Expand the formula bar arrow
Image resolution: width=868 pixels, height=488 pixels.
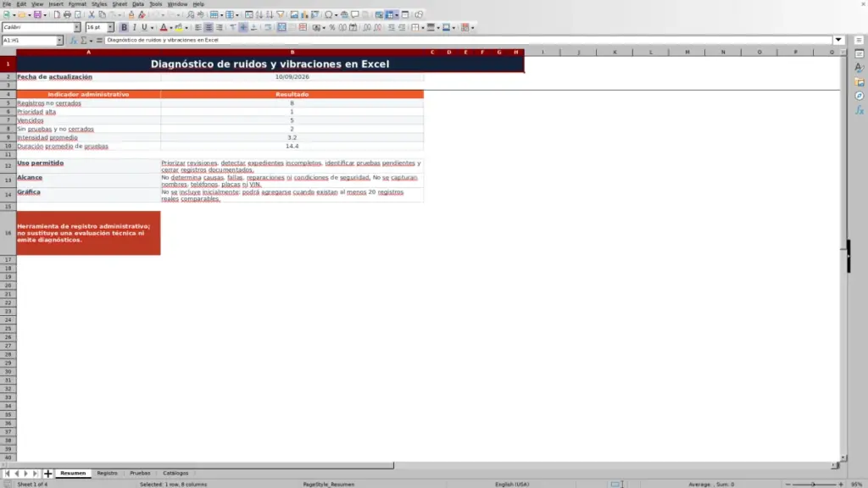838,41
